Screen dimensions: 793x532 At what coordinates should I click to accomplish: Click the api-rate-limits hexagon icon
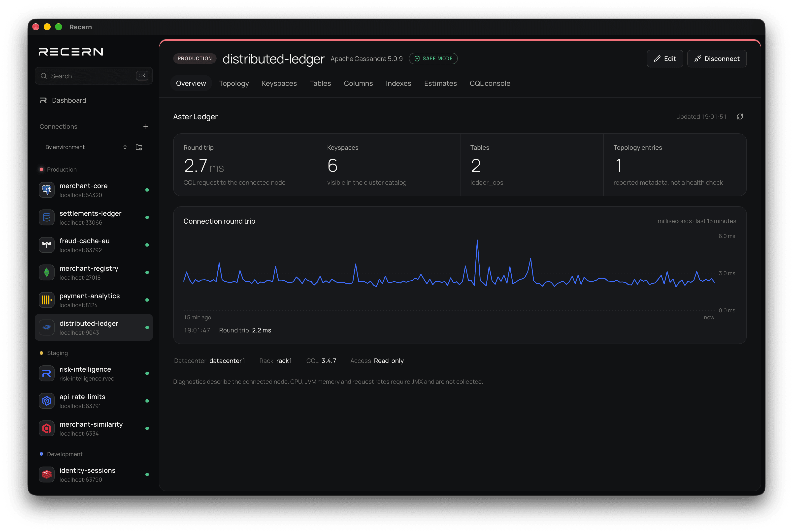(x=47, y=401)
